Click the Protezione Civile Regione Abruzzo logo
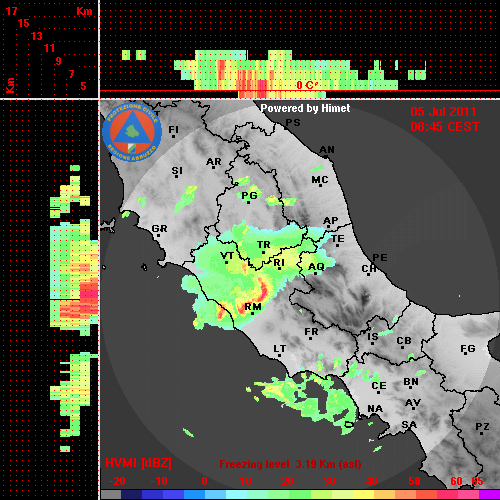Viewport: 500px width, 500px height. [132, 132]
